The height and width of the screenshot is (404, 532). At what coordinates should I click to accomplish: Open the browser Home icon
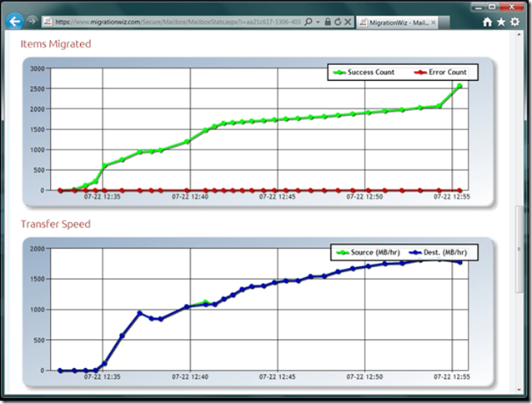[487, 23]
